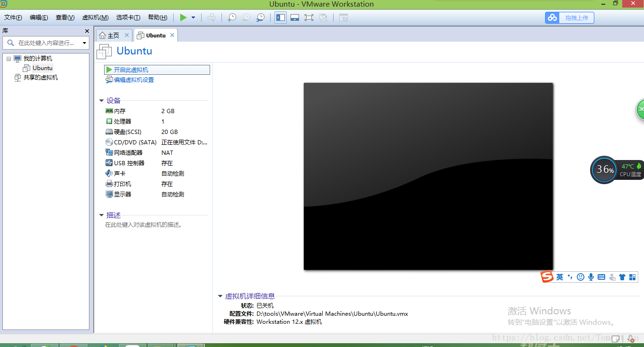Click the message log note icon in status bar

point(615,339)
